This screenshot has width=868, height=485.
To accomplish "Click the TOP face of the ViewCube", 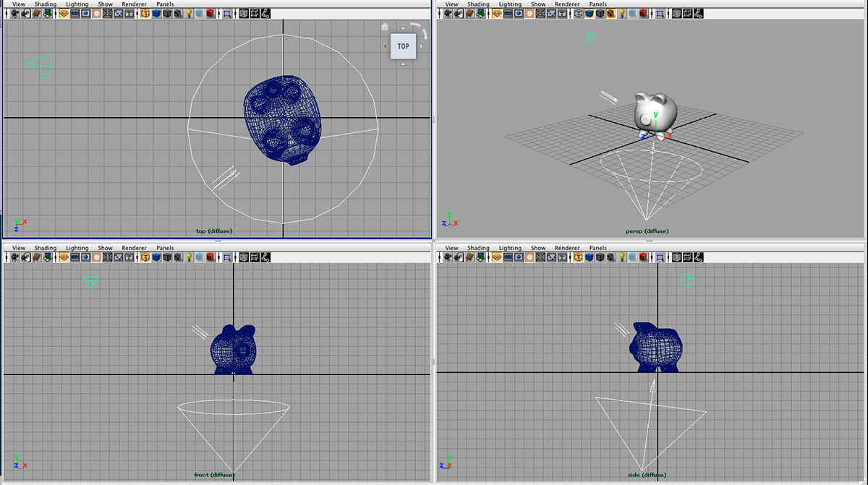I will point(403,46).
